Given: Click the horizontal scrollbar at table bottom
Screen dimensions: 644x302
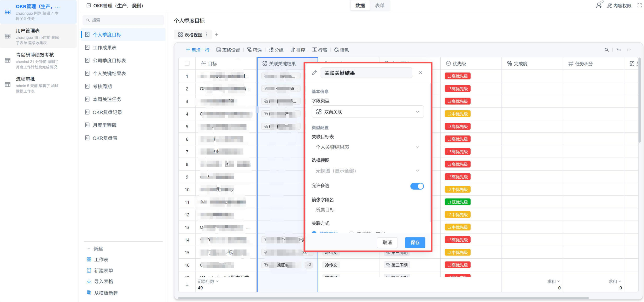Looking at the screenshot, I should 383,298.
